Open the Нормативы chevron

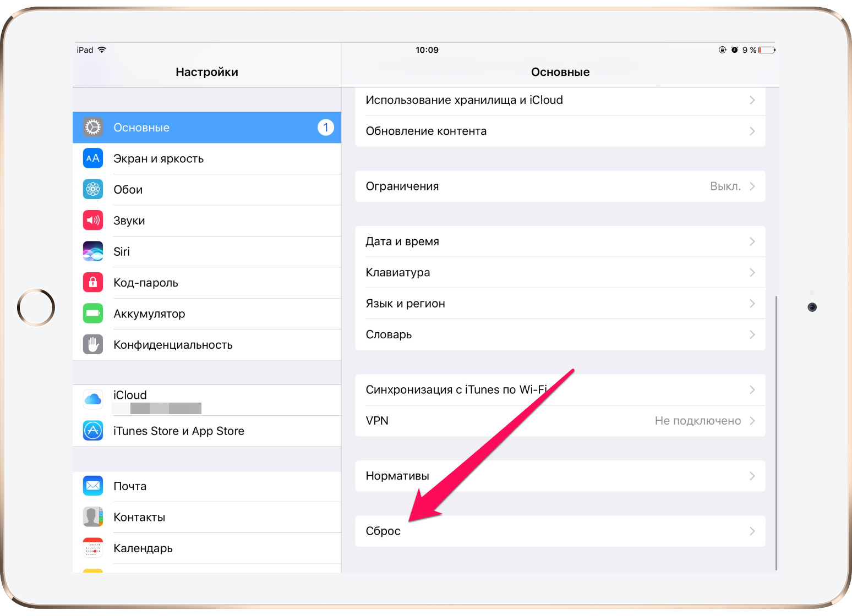[752, 476]
